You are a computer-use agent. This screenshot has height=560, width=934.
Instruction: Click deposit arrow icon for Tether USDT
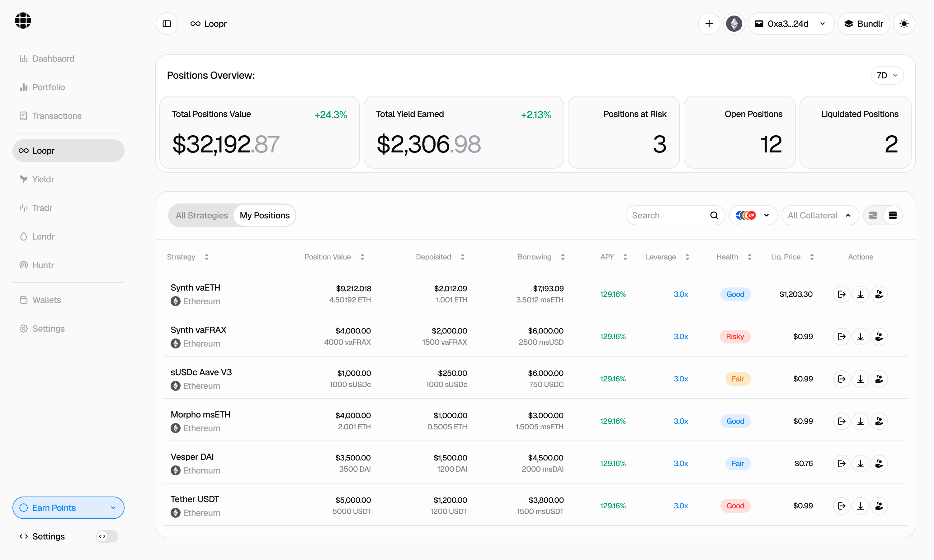[861, 506]
